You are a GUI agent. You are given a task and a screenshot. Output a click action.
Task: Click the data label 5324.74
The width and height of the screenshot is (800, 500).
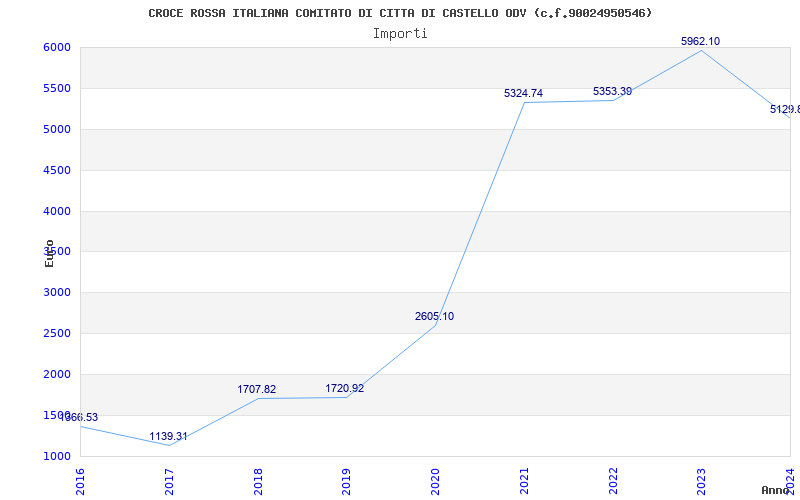click(x=523, y=93)
